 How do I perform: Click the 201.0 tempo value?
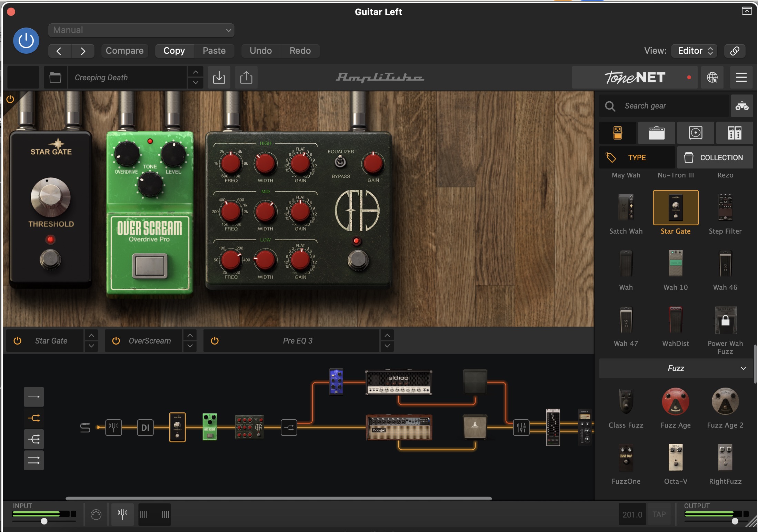[x=632, y=514]
